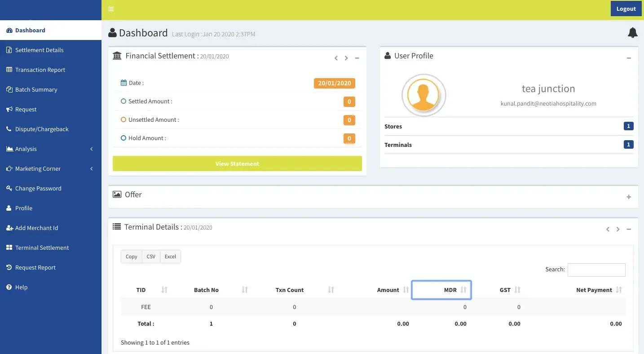The height and width of the screenshot is (354, 644).
Task: Toggle the hamburger sidebar menu icon
Action: 111,9
